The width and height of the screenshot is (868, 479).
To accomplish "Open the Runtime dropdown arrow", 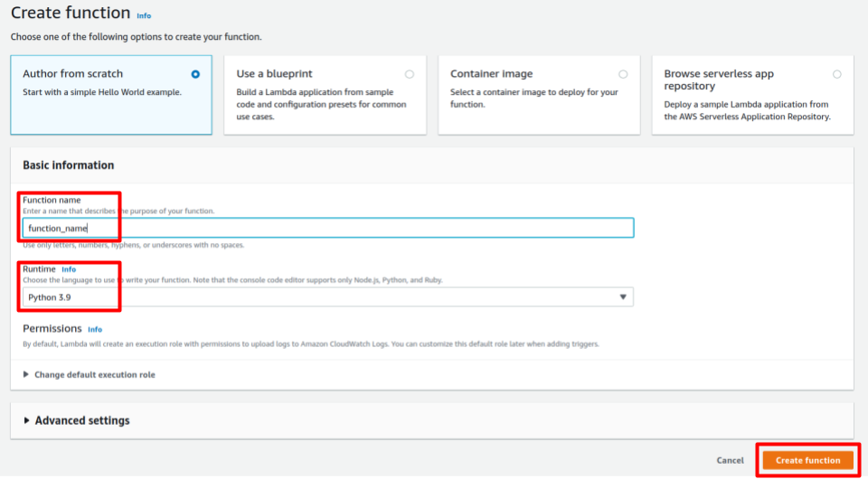I will tap(622, 297).
